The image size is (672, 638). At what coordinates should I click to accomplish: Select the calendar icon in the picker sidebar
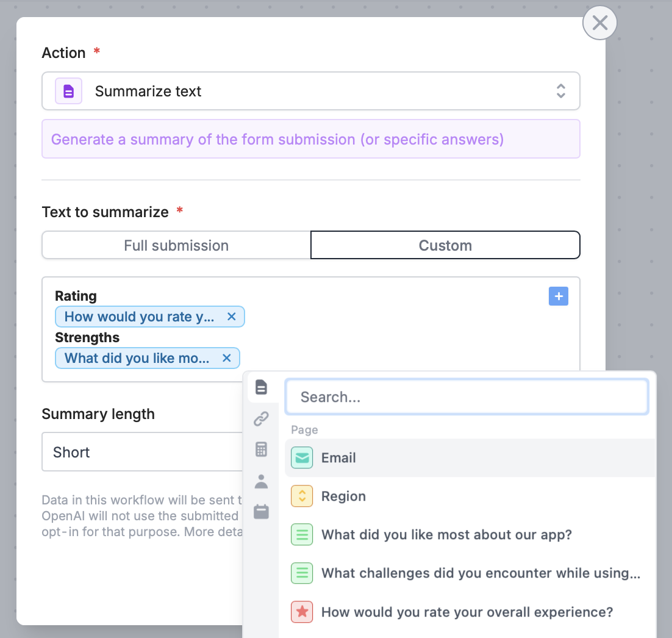(262, 512)
